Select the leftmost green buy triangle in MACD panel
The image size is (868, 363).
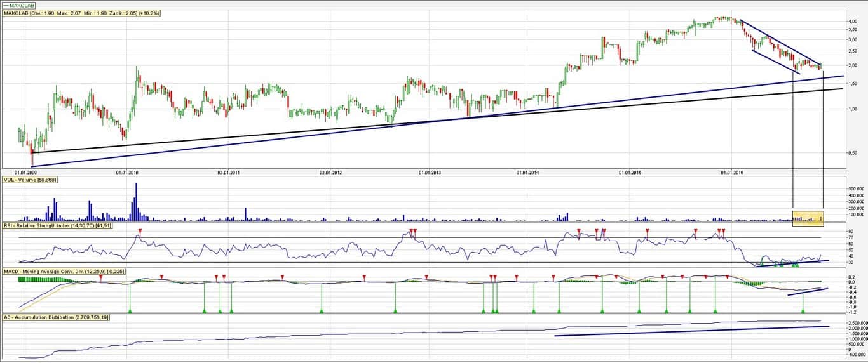[x=130, y=310]
